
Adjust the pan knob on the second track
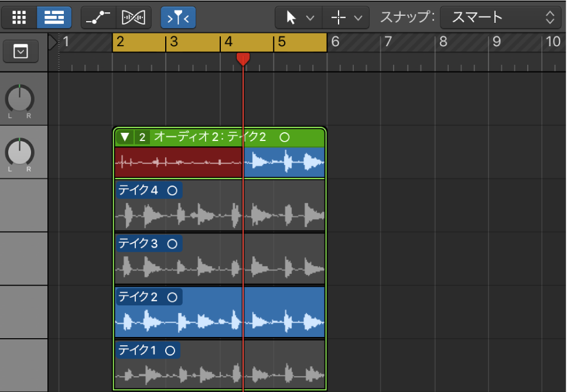point(19,151)
